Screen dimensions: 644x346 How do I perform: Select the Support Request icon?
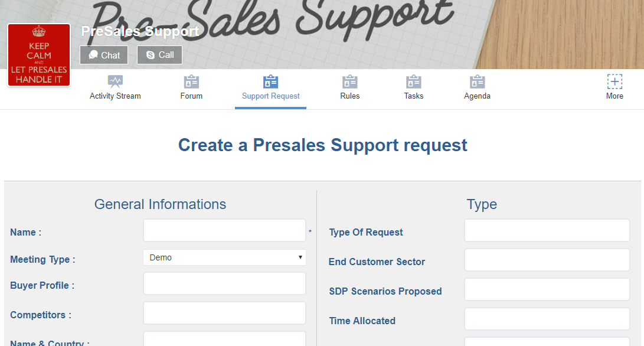271,81
